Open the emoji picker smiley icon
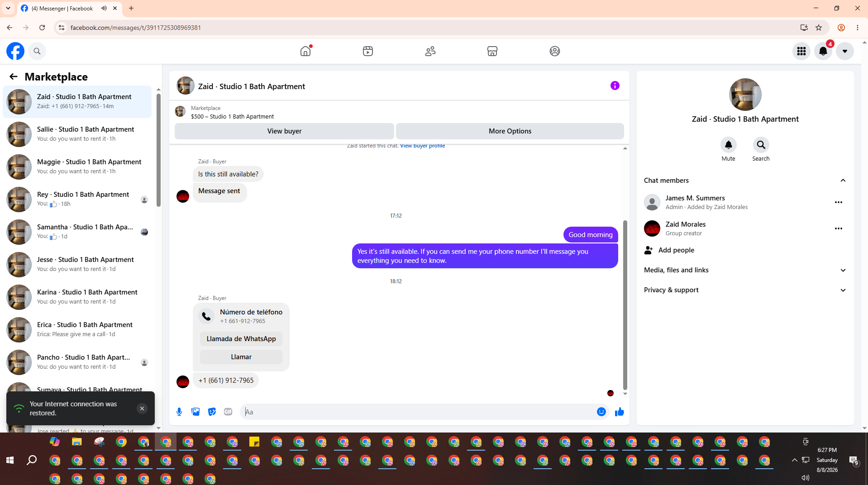 [601, 412]
